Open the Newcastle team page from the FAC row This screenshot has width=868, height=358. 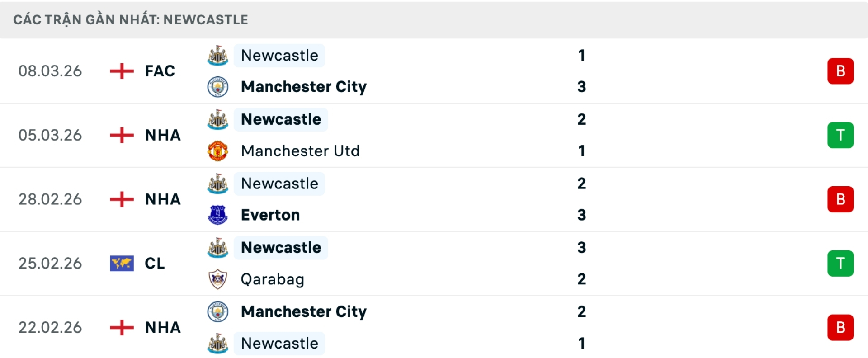(x=279, y=55)
